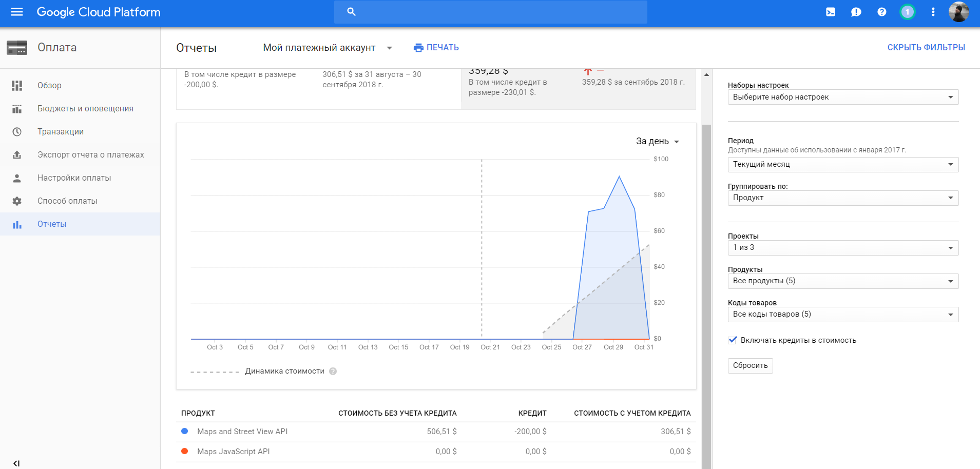Click blue swatch for Maps and Street View API
This screenshot has height=469, width=980.
click(x=185, y=432)
